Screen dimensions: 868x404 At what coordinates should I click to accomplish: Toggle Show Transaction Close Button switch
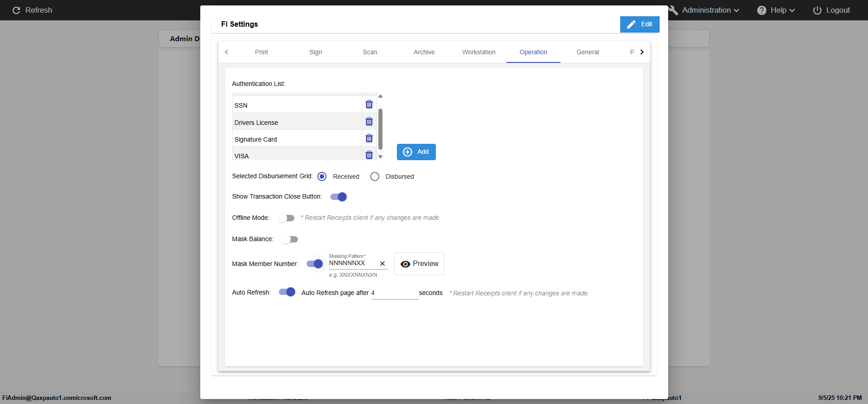point(339,197)
